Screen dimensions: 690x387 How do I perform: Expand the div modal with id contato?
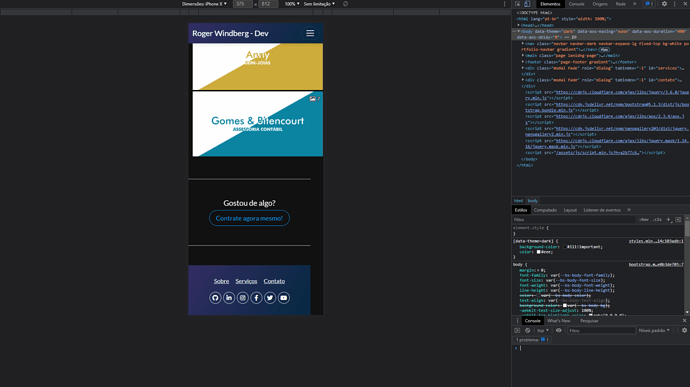[523, 80]
